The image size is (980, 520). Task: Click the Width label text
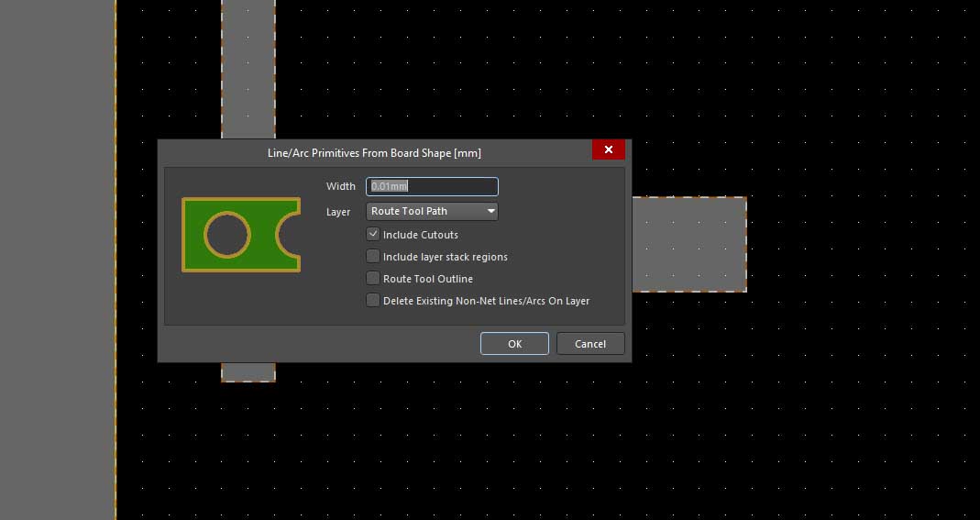click(340, 186)
